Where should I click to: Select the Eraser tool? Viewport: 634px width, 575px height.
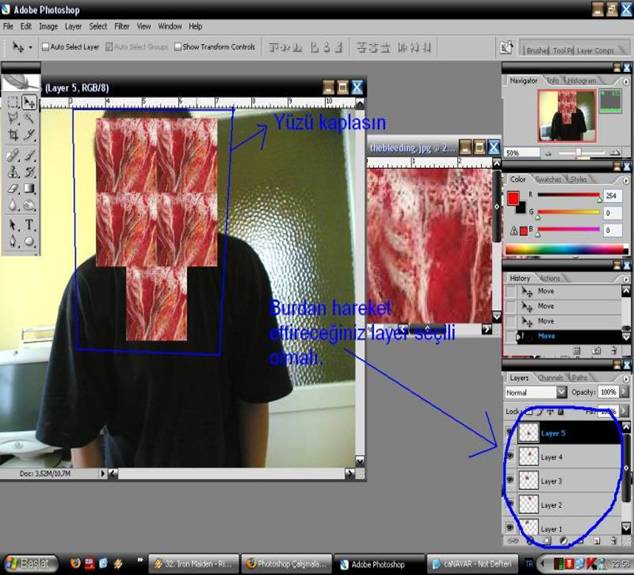point(13,188)
